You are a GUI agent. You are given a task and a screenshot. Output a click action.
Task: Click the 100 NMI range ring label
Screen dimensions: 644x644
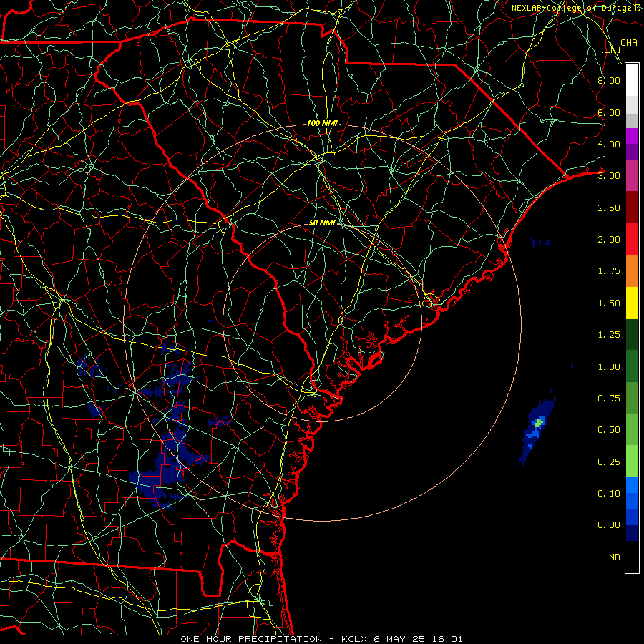322,123
